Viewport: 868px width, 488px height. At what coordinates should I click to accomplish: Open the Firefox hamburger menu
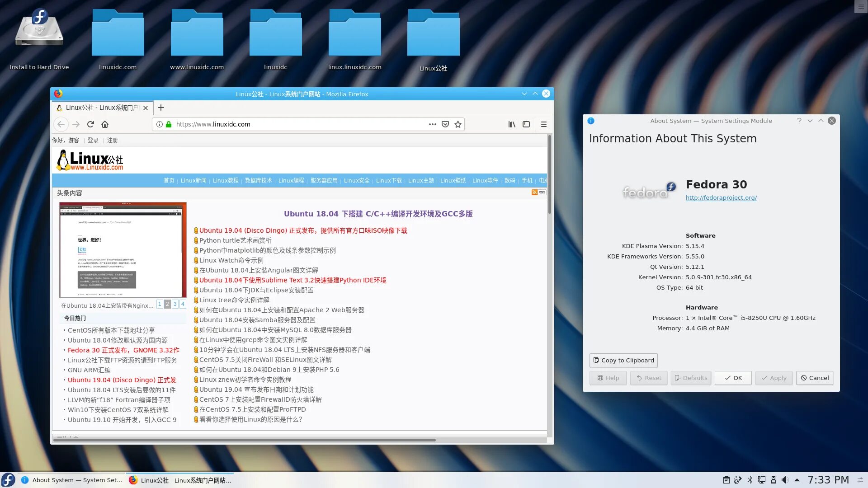pyautogui.click(x=544, y=124)
